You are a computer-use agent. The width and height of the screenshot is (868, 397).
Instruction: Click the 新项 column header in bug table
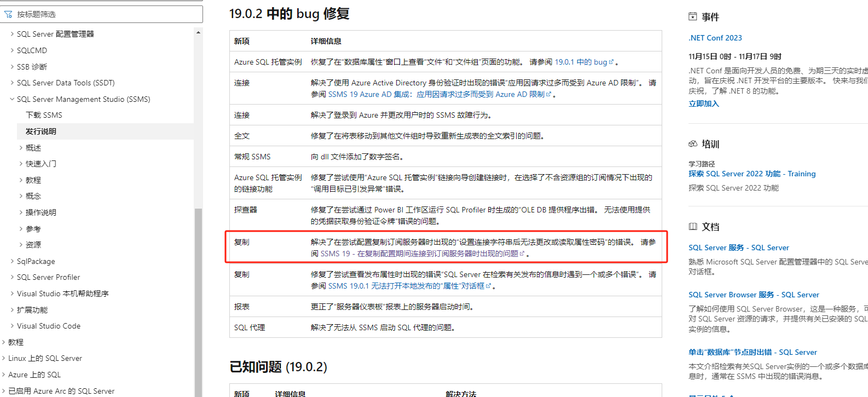(242, 41)
